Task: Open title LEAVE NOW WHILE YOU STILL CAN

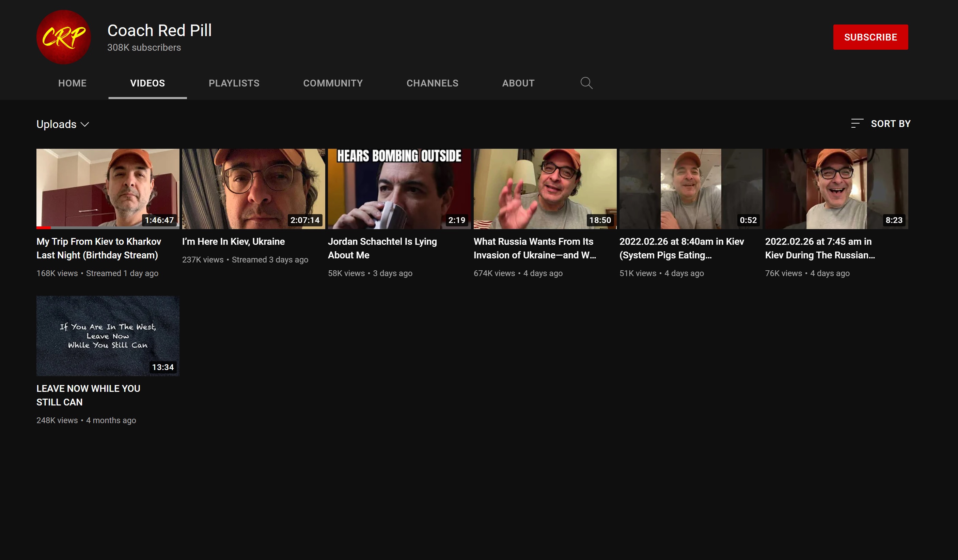Action: [88, 395]
